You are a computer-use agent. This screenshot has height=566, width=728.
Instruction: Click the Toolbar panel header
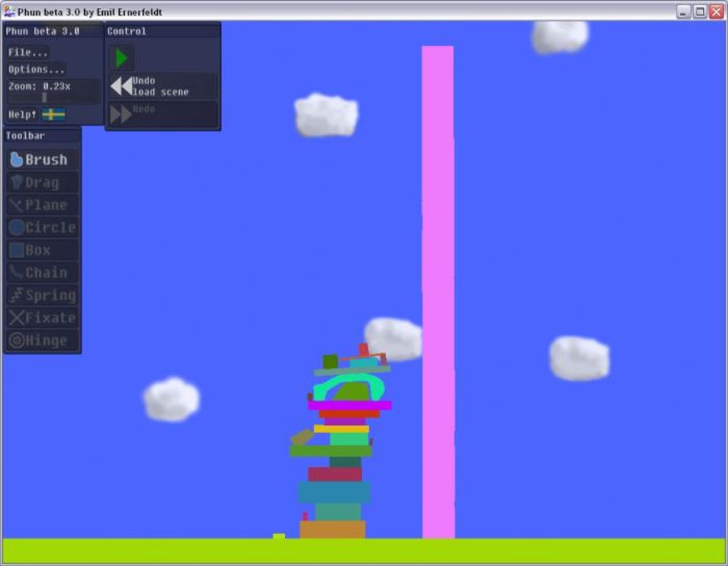click(42, 136)
